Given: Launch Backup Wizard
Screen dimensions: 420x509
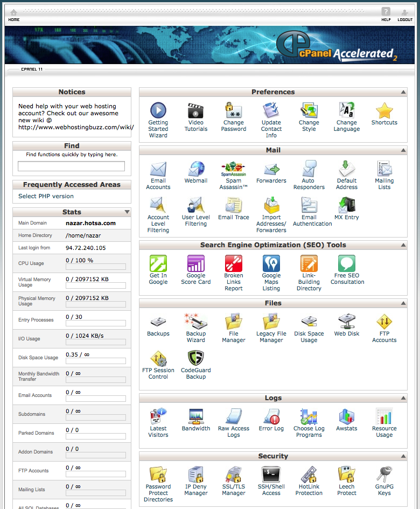Looking at the screenshot, I should (x=195, y=322).
